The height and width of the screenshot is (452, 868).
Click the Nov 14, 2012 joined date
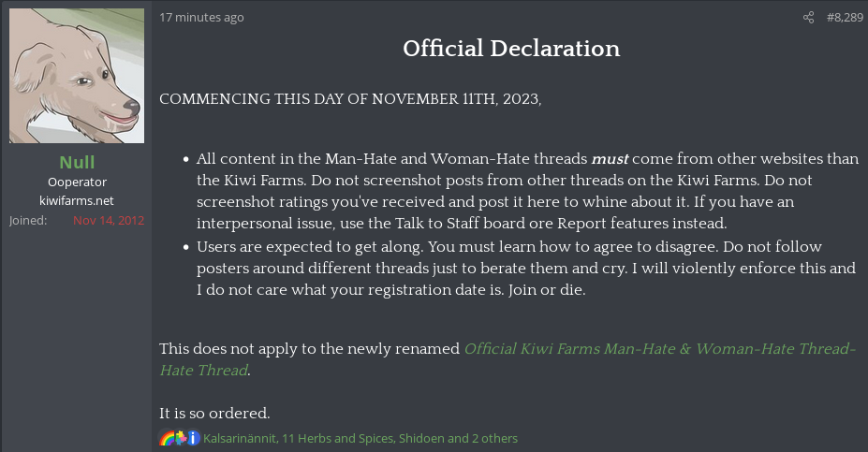(x=109, y=220)
